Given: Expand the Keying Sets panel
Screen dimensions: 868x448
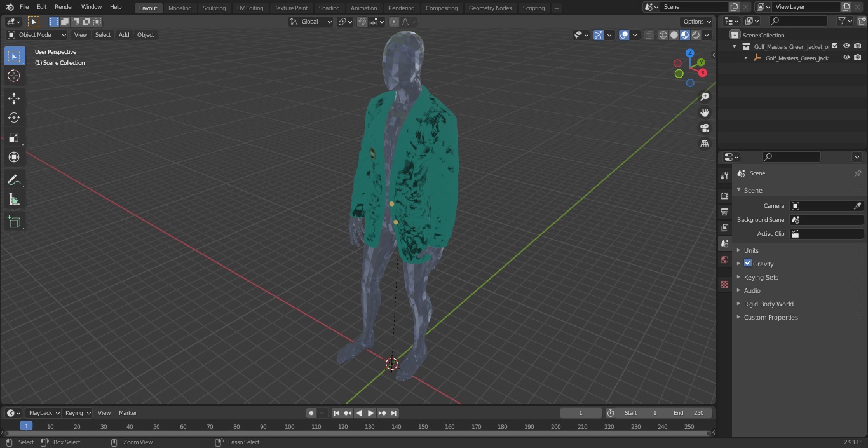Looking at the screenshot, I should [x=761, y=277].
